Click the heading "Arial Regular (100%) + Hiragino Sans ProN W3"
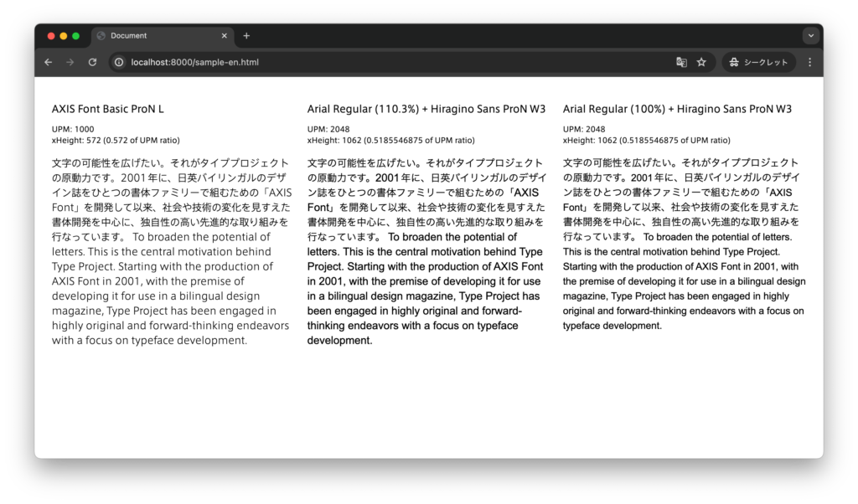Screen dimensions: 858x504 pos(677,109)
